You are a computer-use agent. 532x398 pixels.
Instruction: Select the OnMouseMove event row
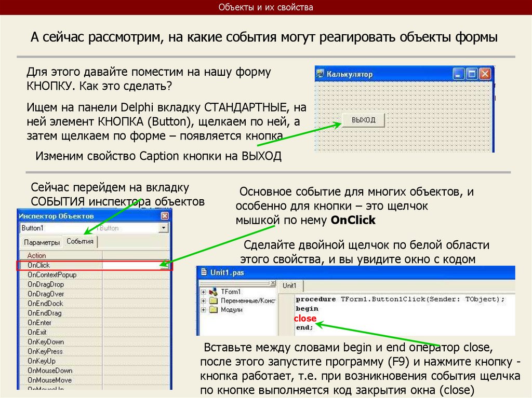[95, 380]
